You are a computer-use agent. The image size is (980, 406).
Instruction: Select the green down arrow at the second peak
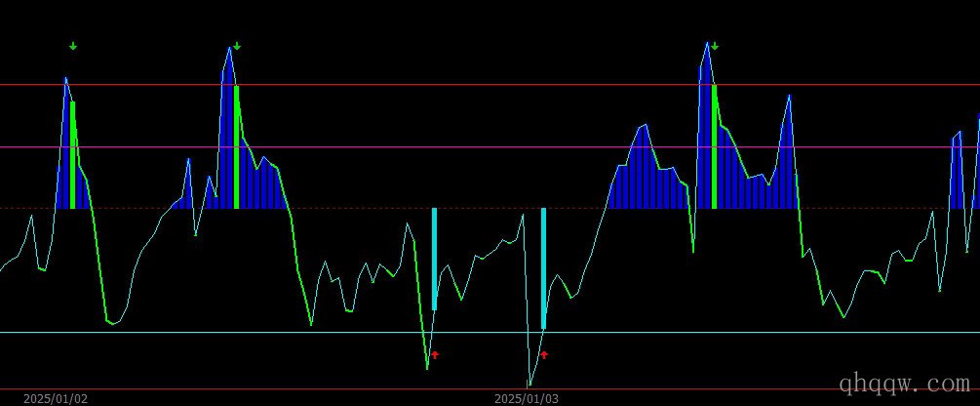(x=237, y=46)
